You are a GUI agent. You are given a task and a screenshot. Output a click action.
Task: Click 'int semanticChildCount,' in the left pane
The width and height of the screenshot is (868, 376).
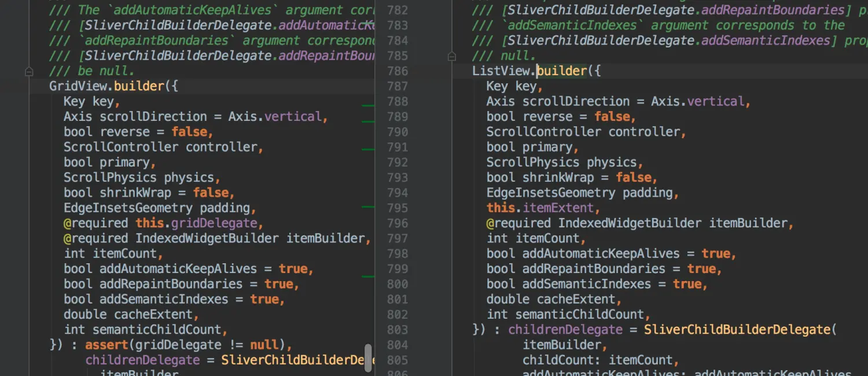pos(146,330)
